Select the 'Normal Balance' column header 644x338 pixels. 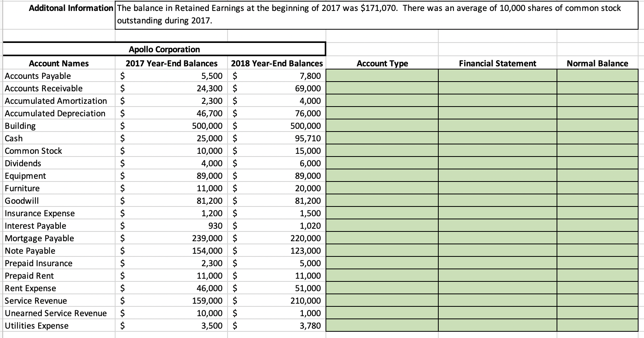coord(598,63)
